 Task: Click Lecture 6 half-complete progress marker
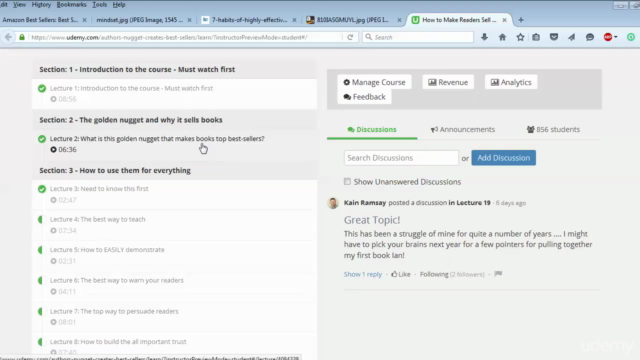pyautogui.click(x=40, y=280)
